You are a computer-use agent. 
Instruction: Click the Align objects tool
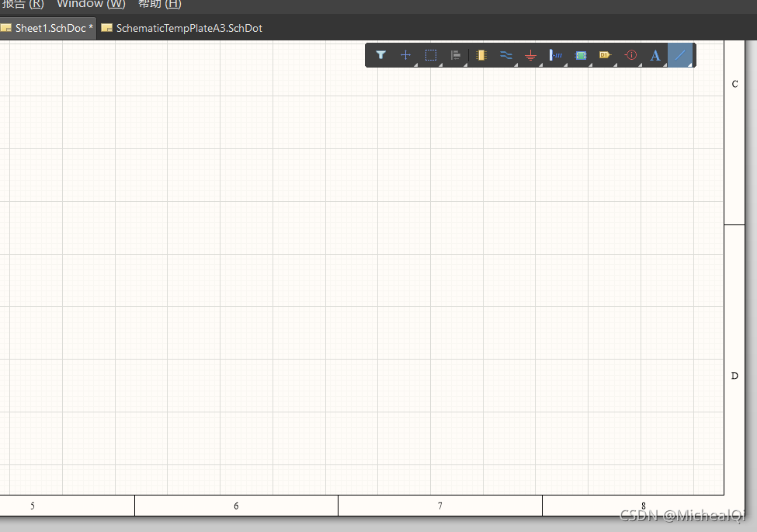pos(456,55)
